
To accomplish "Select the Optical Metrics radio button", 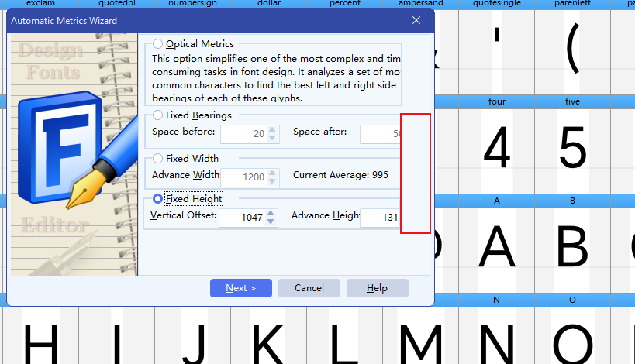I will tap(158, 44).
